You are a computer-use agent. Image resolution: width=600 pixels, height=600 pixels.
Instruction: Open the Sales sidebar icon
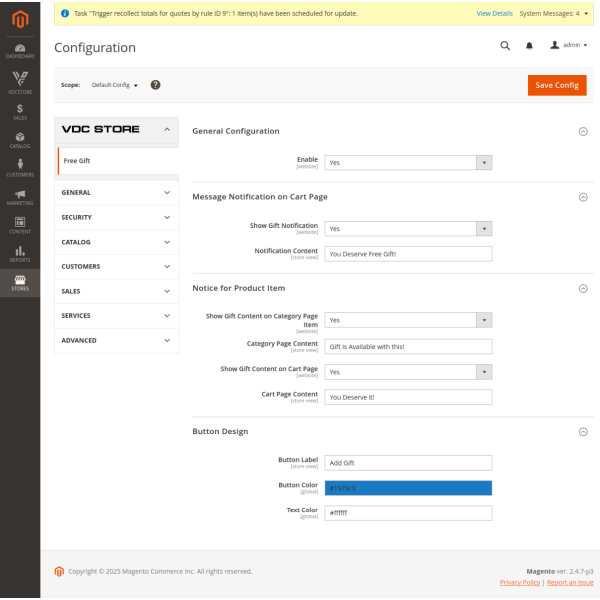coord(20,112)
